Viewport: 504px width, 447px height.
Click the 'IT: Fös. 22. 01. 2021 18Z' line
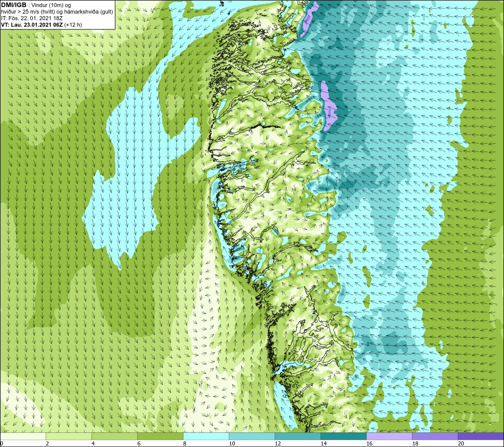(32, 18)
